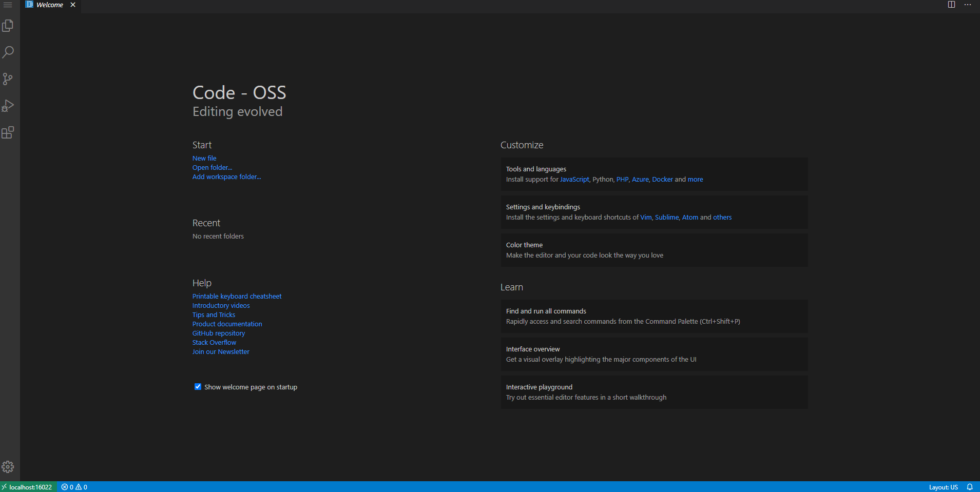Image resolution: width=980 pixels, height=492 pixels.
Task: Open the Manage gear menu
Action: coord(8,467)
